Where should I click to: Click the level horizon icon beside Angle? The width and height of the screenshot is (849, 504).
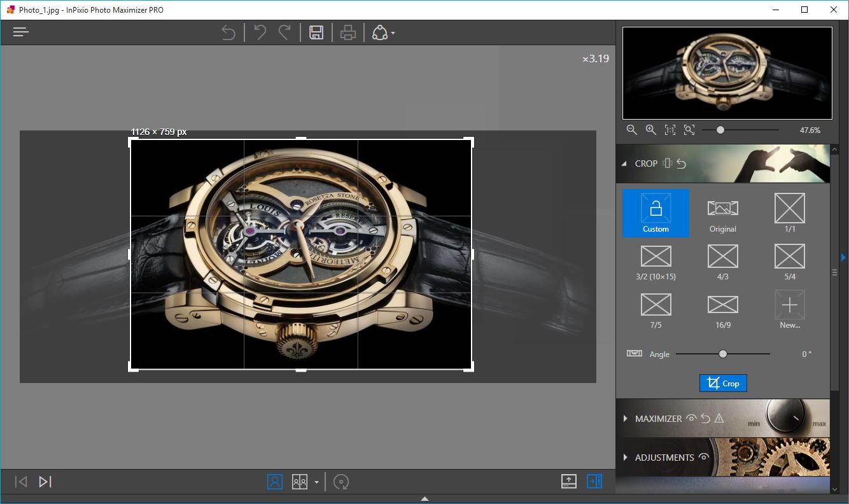pos(635,353)
